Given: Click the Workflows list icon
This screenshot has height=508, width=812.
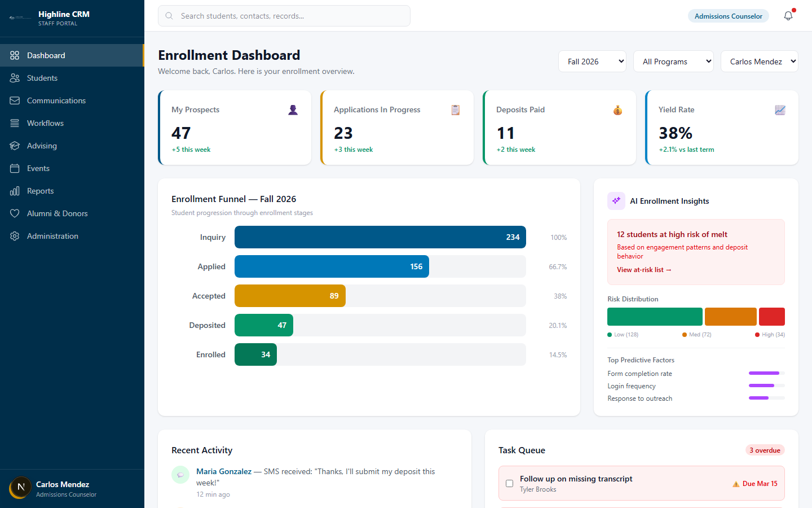Looking at the screenshot, I should pos(15,123).
